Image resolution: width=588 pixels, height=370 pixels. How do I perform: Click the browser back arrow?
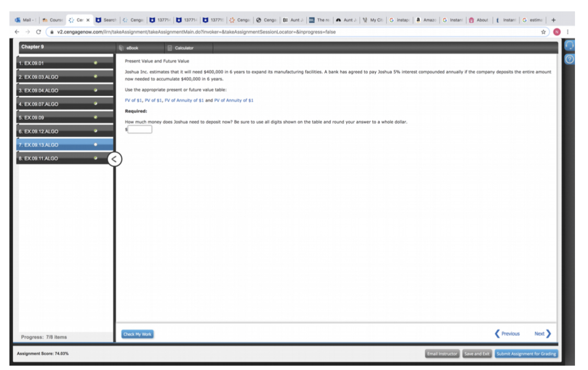tap(16, 31)
